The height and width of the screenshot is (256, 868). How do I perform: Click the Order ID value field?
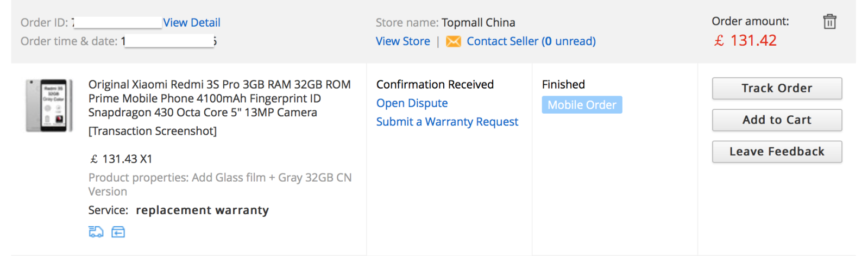click(118, 23)
